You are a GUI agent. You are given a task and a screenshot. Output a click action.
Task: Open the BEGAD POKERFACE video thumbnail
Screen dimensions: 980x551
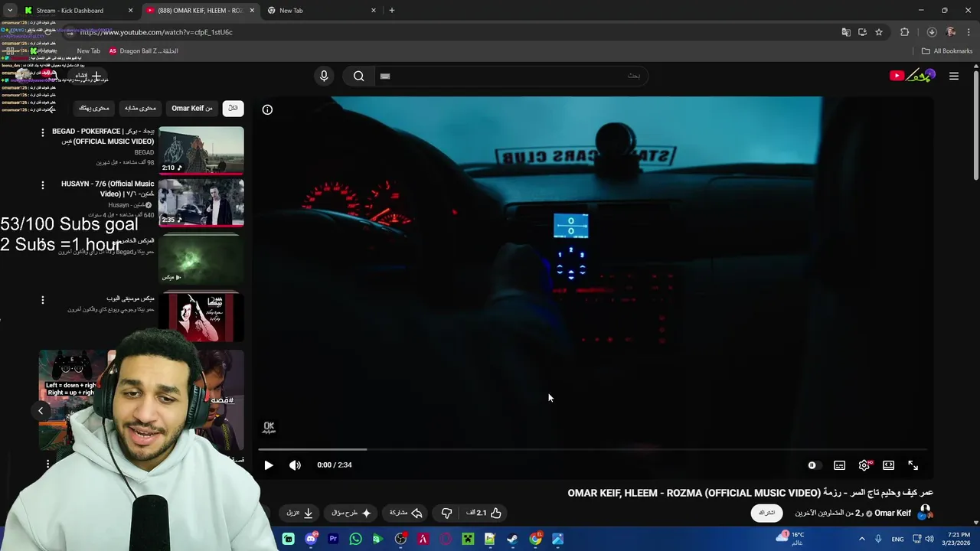tap(201, 151)
